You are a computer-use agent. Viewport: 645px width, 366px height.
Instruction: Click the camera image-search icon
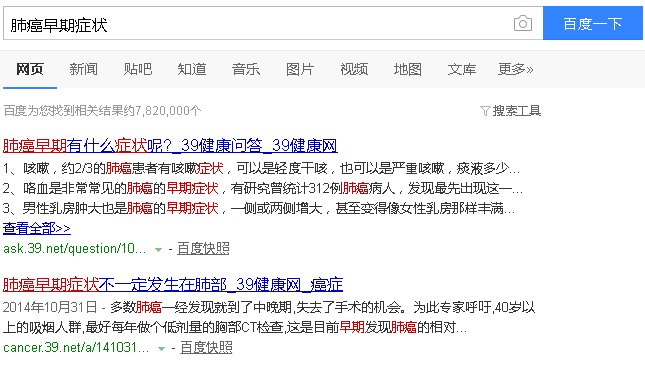[x=523, y=23]
